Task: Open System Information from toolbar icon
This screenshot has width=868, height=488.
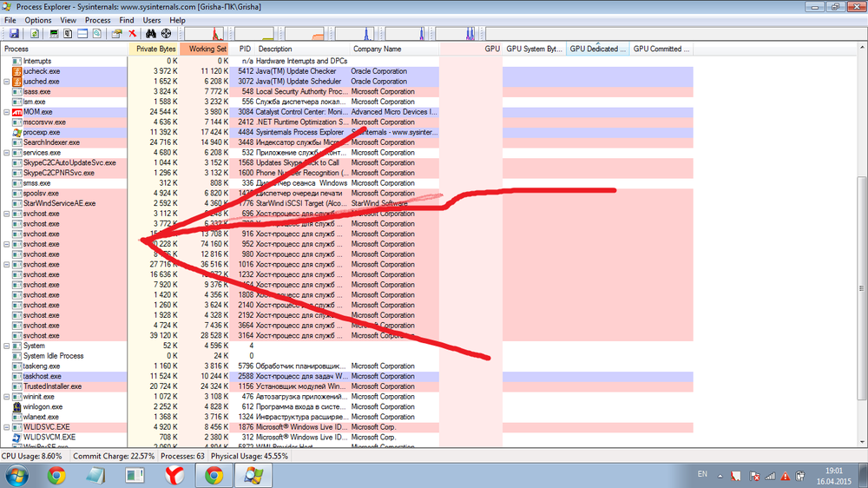Action: tap(54, 34)
